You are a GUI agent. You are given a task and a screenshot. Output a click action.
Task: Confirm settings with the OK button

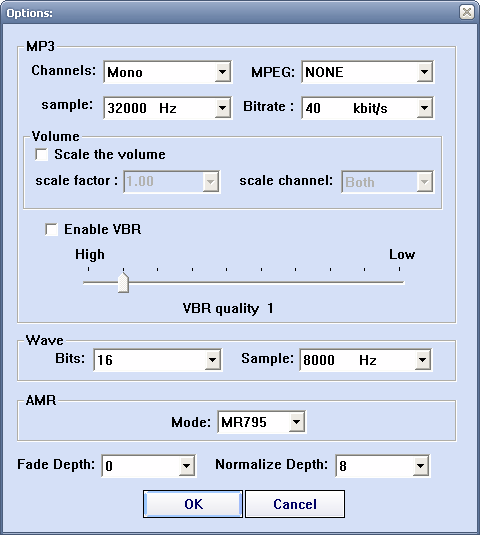193,504
